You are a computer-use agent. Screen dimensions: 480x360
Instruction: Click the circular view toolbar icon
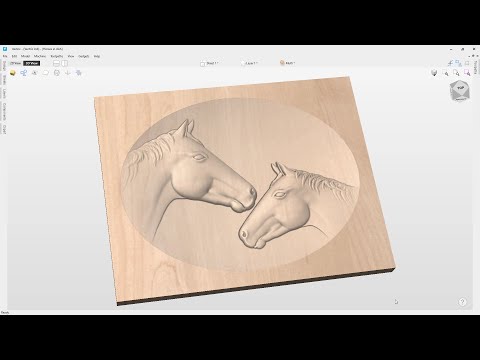click(57, 73)
